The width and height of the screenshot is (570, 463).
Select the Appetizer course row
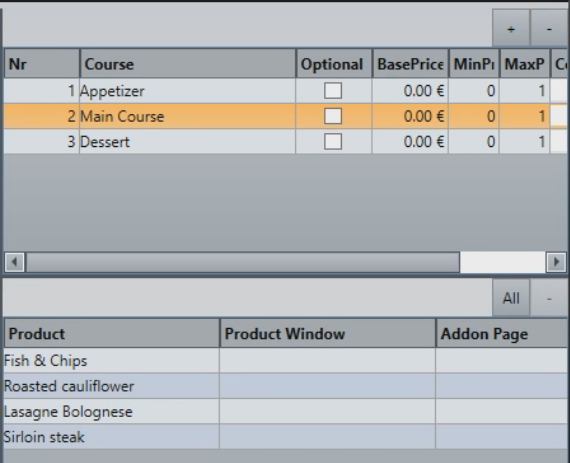[x=285, y=91]
